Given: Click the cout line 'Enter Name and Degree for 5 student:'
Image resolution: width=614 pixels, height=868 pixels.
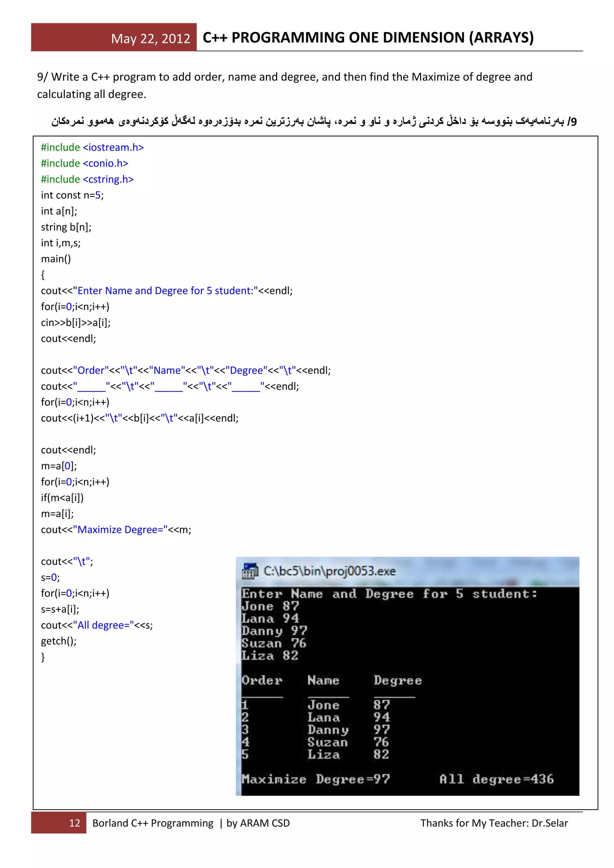Looking at the screenshot, I should [x=167, y=291].
